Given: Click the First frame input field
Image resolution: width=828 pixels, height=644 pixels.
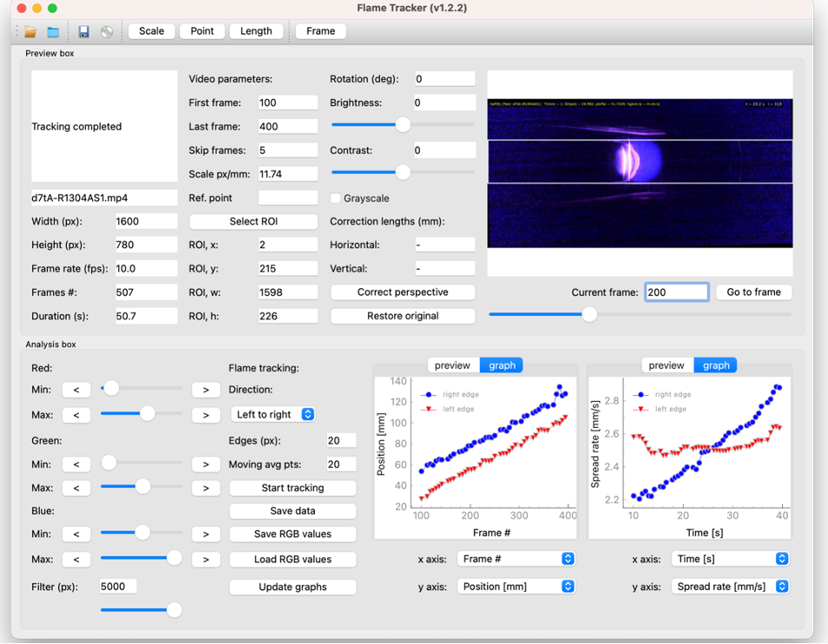Looking at the screenshot, I should tap(288, 103).
